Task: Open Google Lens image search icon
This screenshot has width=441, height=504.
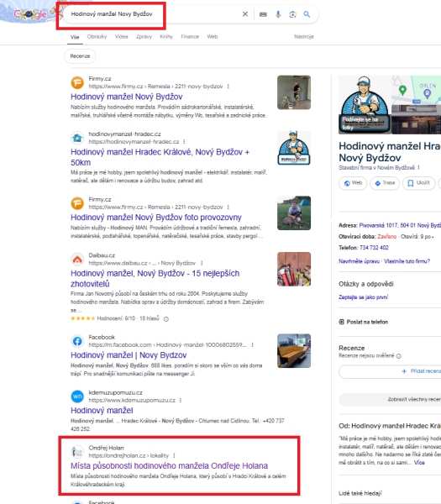Action: point(292,14)
